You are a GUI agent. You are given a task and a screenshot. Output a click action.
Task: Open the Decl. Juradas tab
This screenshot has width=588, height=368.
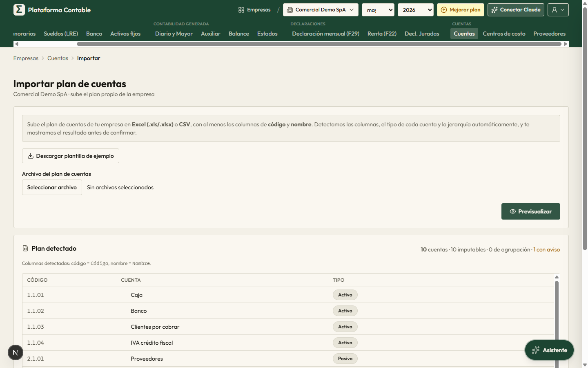pyautogui.click(x=422, y=34)
